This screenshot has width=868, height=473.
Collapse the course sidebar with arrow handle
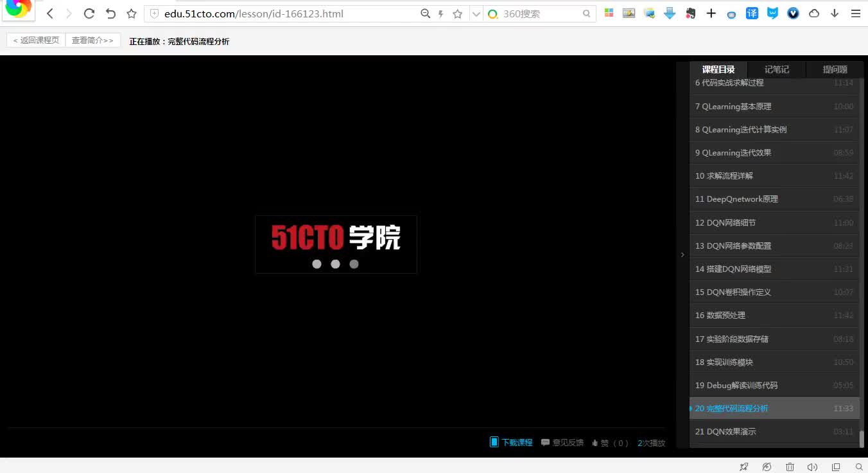pos(682,255)
